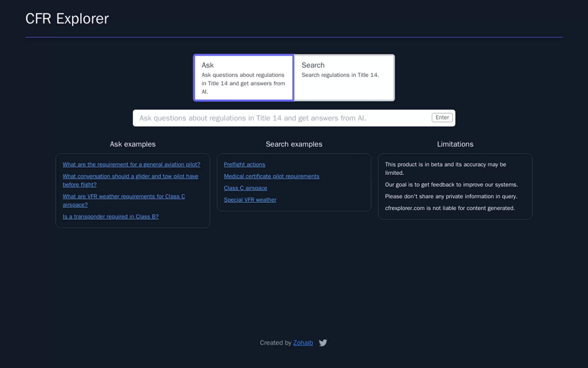
Task: Search the Preflight actions example
Action: click(x=244, y=165)
